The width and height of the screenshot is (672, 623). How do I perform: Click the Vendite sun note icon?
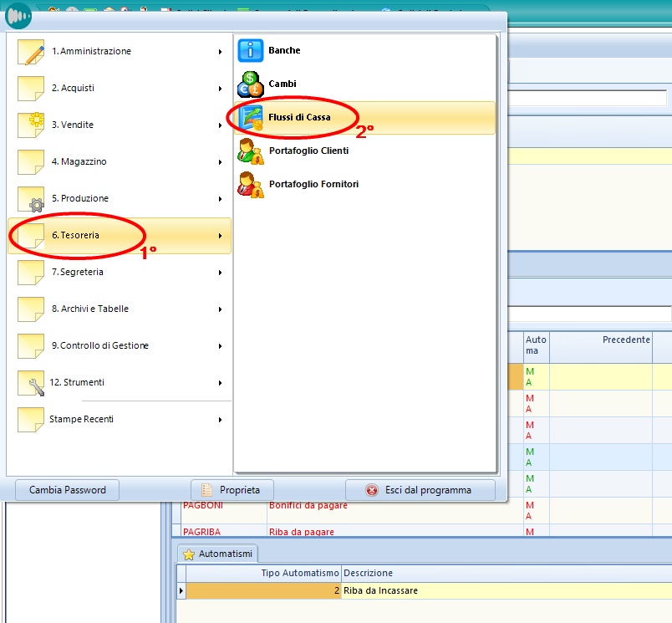31,125
